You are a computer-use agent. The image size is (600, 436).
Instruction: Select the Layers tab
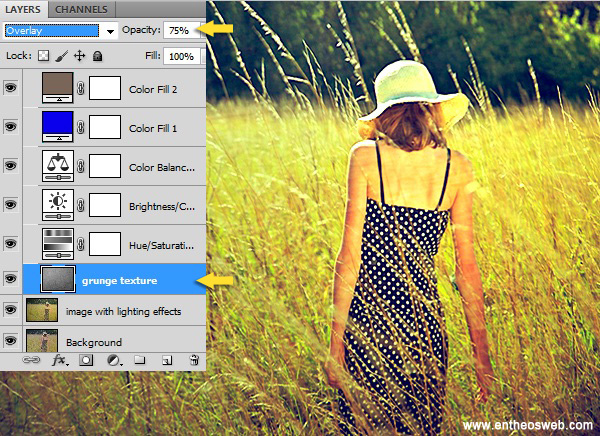coord(23,9)
